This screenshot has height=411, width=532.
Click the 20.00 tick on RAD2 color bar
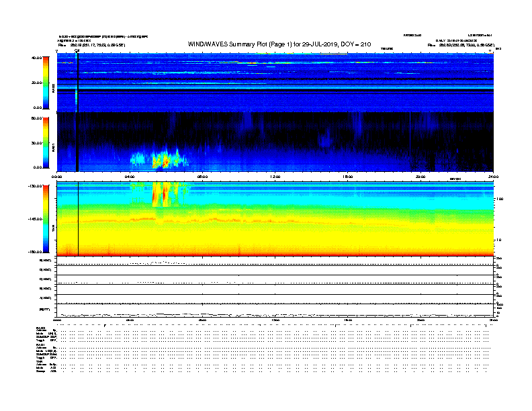tap(36, 83)
